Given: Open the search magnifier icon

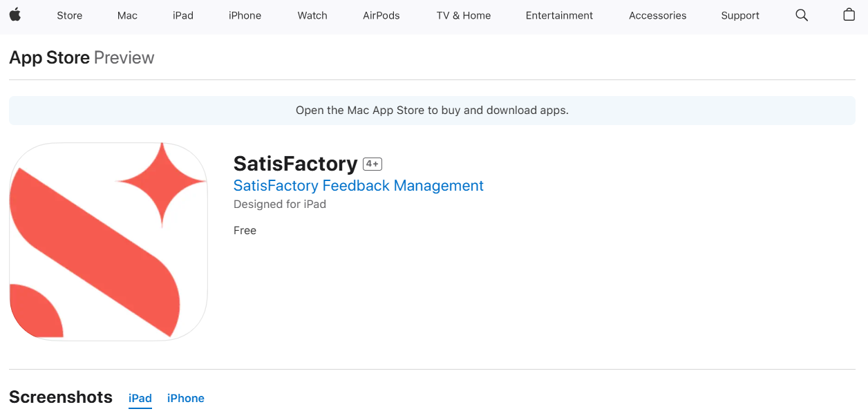Looking at the screenshot, I should (x=802, y=15).
